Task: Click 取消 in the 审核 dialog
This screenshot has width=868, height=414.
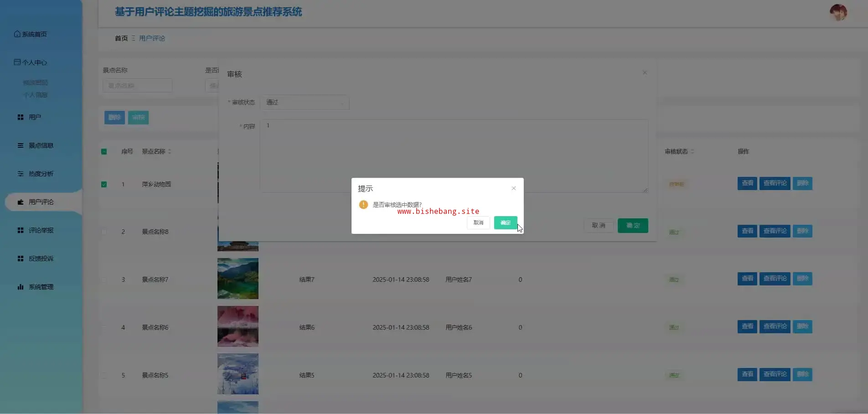Action: pyautogui.click(x=599, y=226)
